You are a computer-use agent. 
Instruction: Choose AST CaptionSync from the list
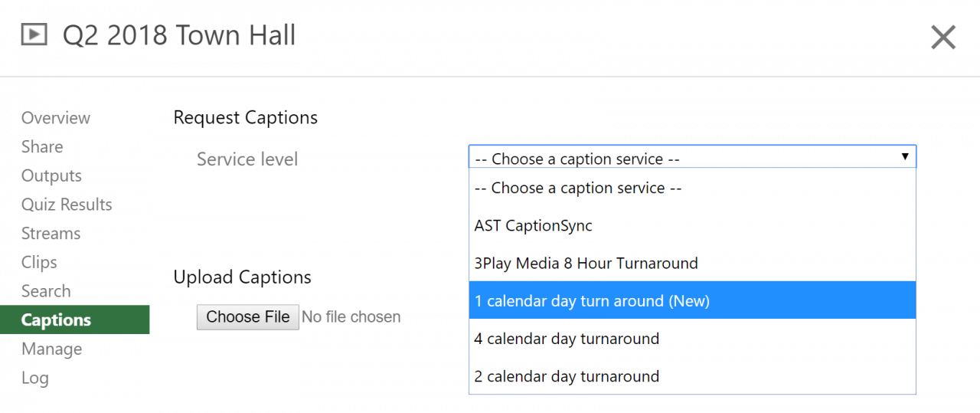click(x=534, y=225)
